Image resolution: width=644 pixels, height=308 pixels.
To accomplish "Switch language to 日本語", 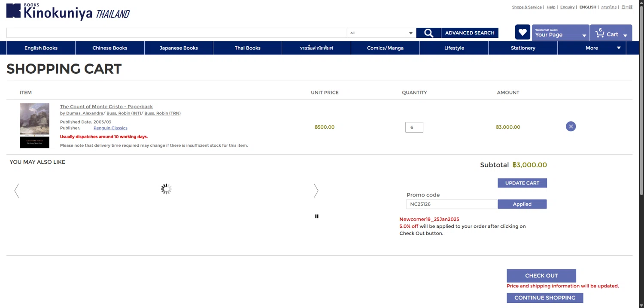I will coord(627,7).
